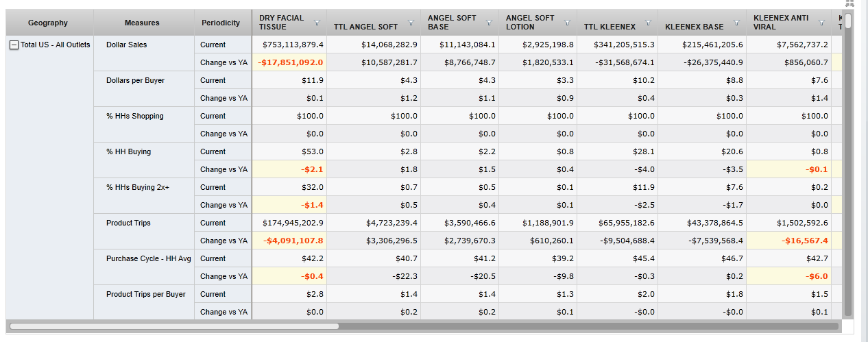The height and width of the screenshot is (342, 868).
Task: Select the Periodicity column header
Action: tap(221, 23)
